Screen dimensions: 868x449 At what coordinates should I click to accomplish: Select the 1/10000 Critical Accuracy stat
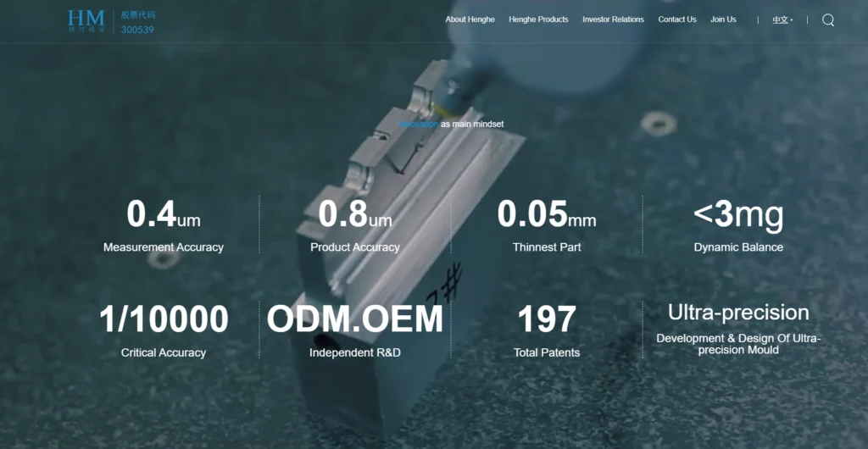point(164,320)
